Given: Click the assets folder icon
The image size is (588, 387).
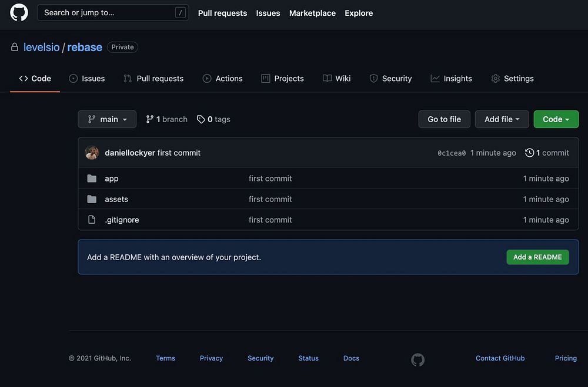Looking at the screenshot, I should click(92, 199).
